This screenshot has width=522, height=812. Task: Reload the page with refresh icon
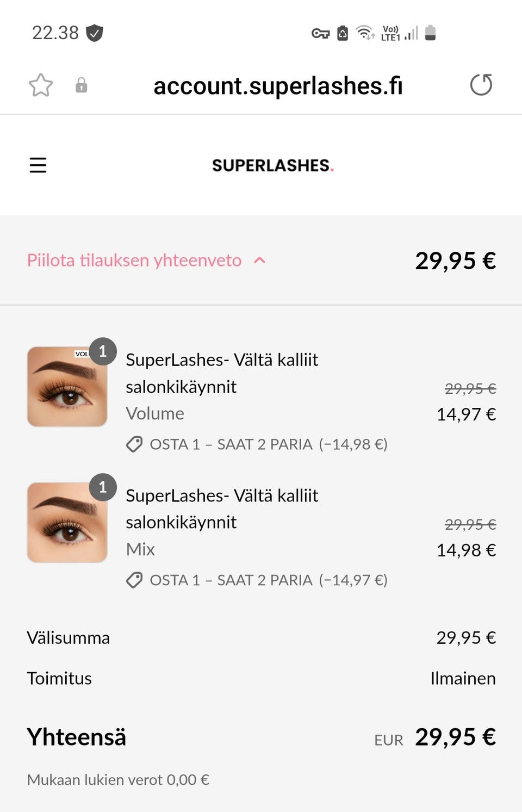[481, 85]
